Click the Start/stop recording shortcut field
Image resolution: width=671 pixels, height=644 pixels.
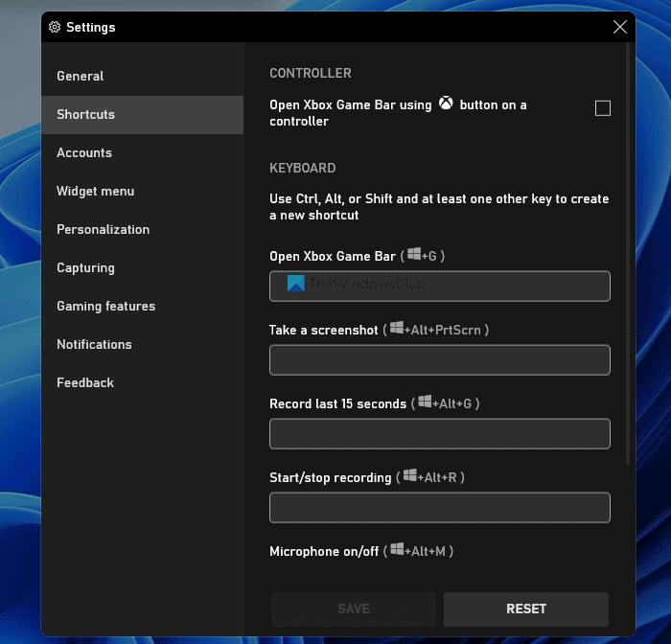click(439, 508)
